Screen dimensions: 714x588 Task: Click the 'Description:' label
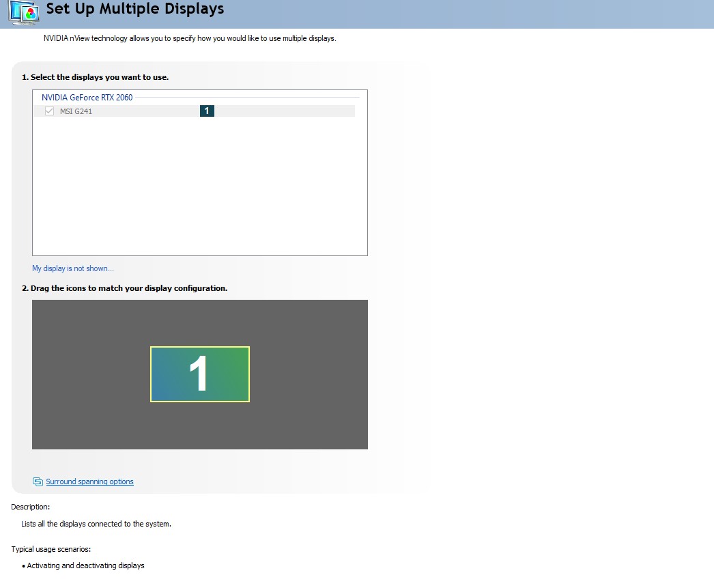click(31, 507)
